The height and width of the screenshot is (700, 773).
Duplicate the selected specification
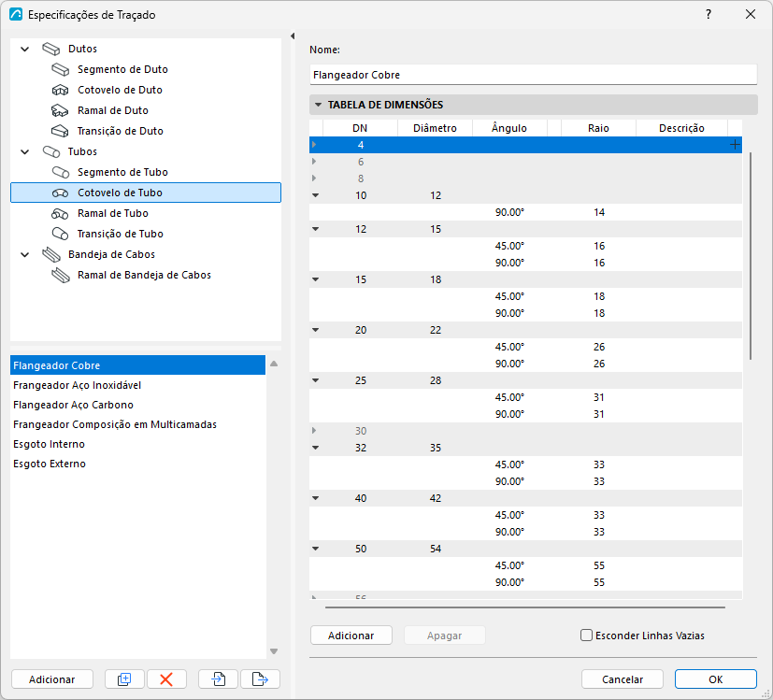pos(124,679)
